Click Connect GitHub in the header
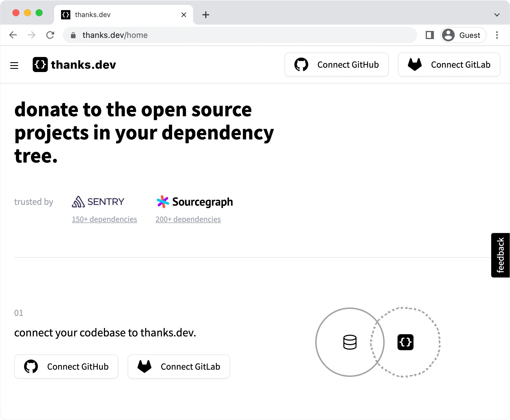 (337, 65)
